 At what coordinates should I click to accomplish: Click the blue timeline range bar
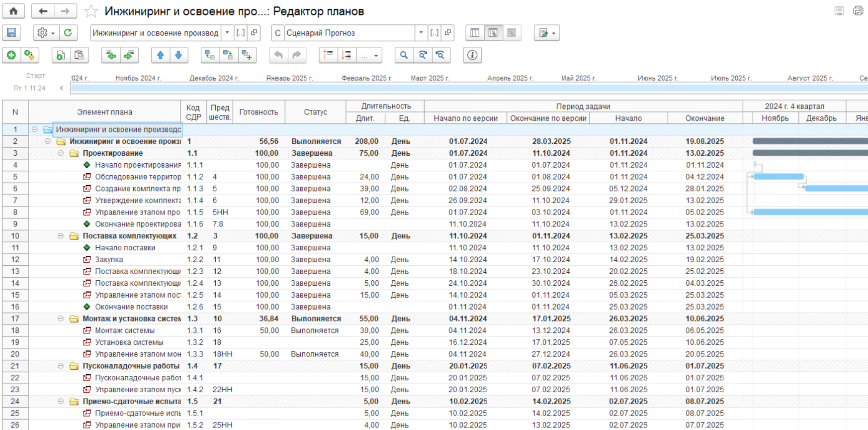click(467, 88)
